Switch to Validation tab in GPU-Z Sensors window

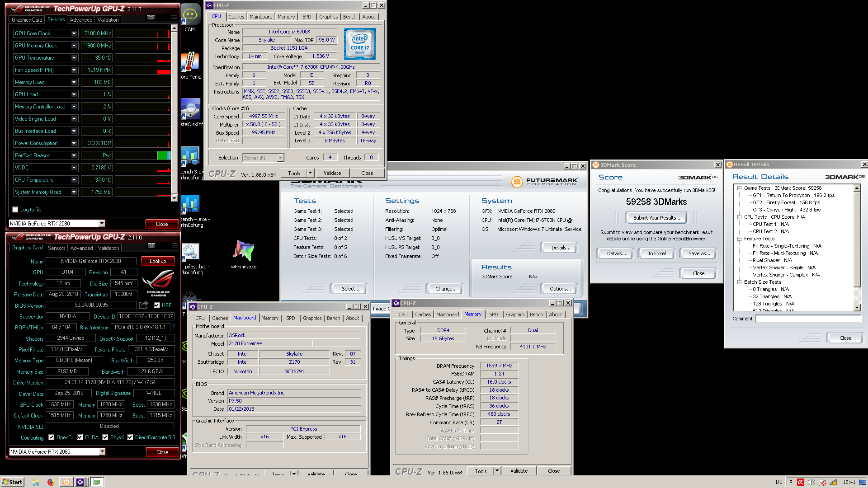(108, 20)
